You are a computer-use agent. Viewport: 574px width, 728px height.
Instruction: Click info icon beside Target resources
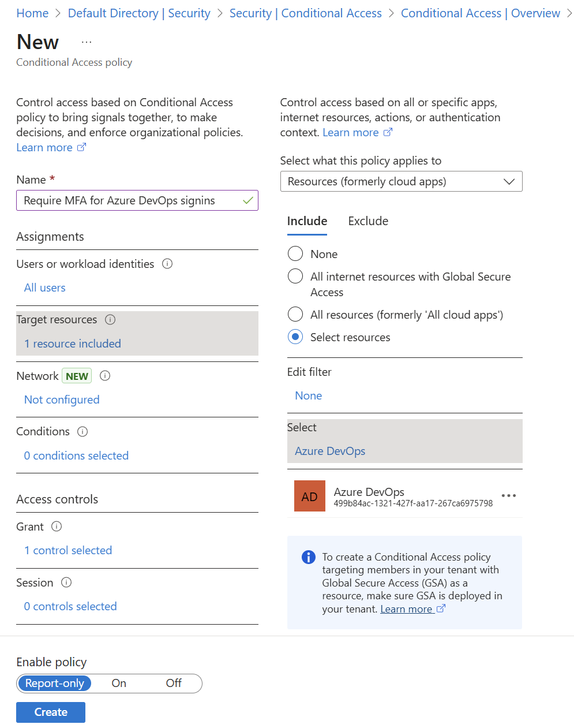coord(110,319)
